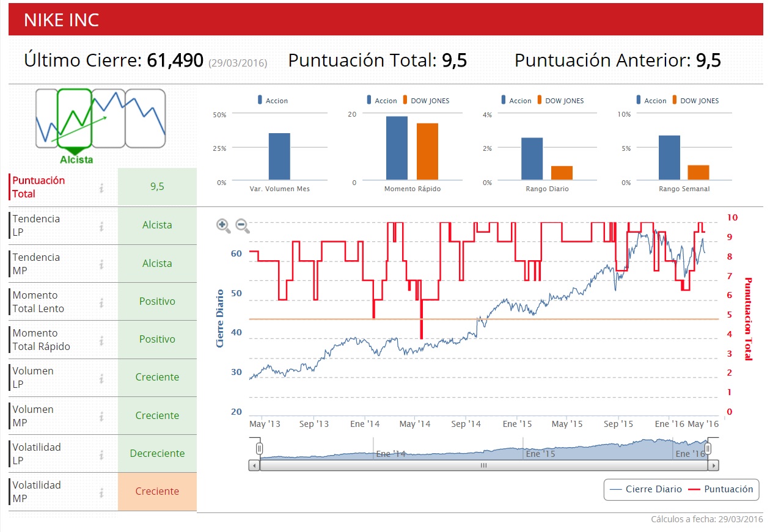Click the Creciente value for Volatilidad MP
The image size is (770, 532).
coord(157,492)
